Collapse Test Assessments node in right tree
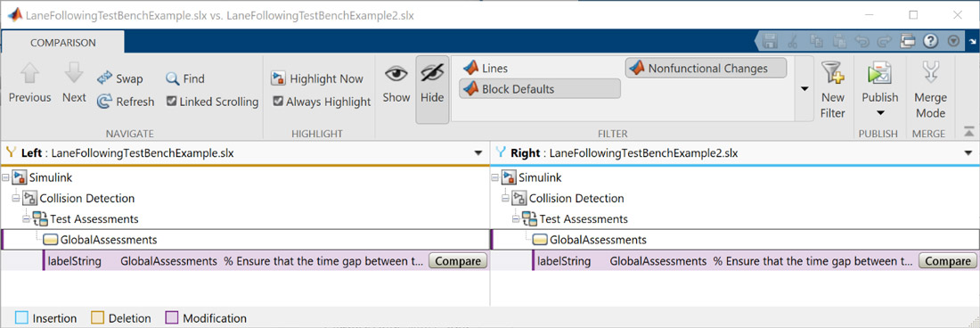Viewport: 980px width, 328px height. tap(516, 218)
